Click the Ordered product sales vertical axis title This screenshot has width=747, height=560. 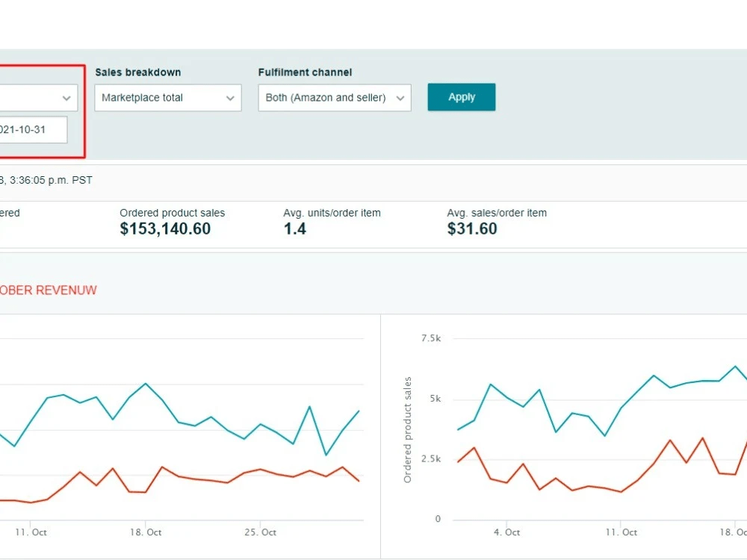(407, 429)
